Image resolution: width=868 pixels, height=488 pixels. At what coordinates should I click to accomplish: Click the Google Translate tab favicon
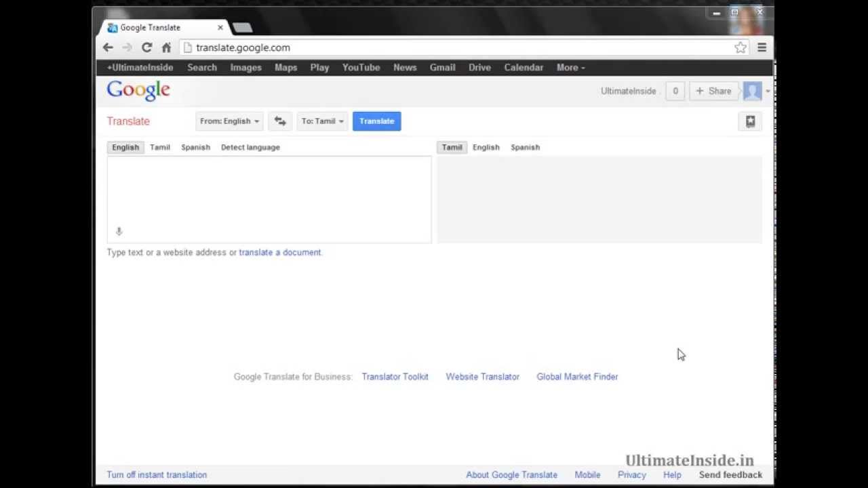click(113, 28)
